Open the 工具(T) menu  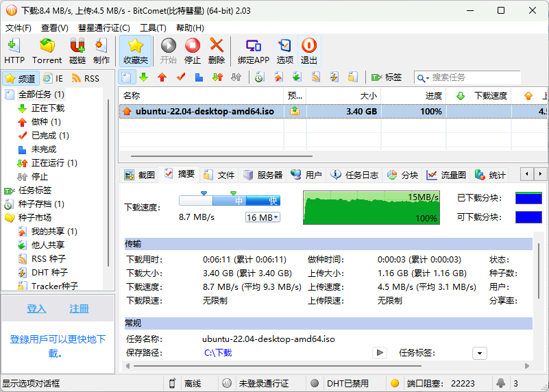153,28
